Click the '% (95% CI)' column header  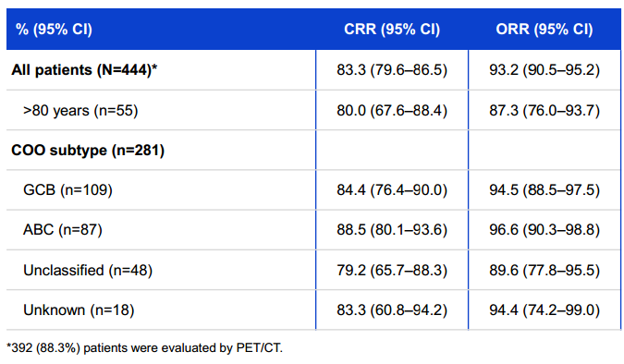tap(54, 30)
